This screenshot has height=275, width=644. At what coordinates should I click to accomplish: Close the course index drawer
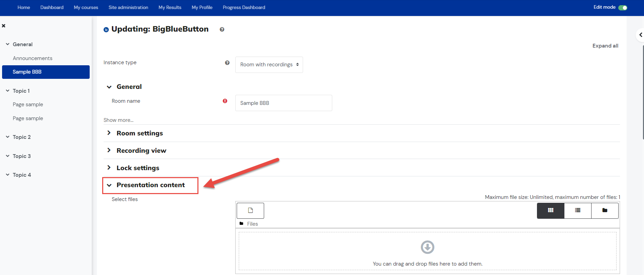tap(3, 26)
